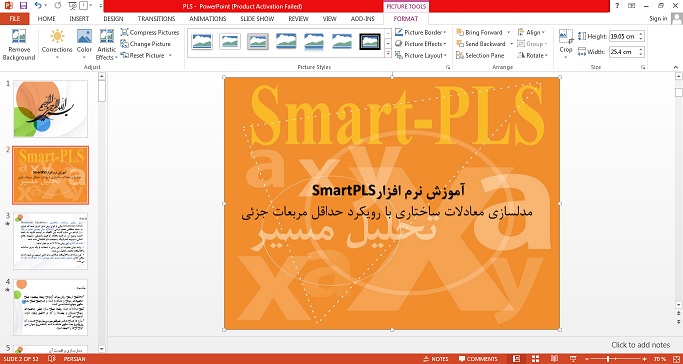Save the presentation from quick access toolbar

click(24, 6)
